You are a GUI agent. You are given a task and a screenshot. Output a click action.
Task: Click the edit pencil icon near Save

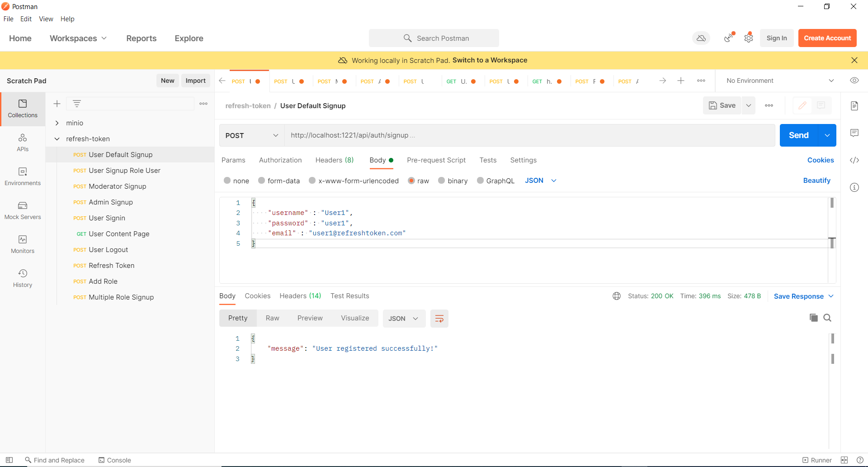[x=802, y=105]
